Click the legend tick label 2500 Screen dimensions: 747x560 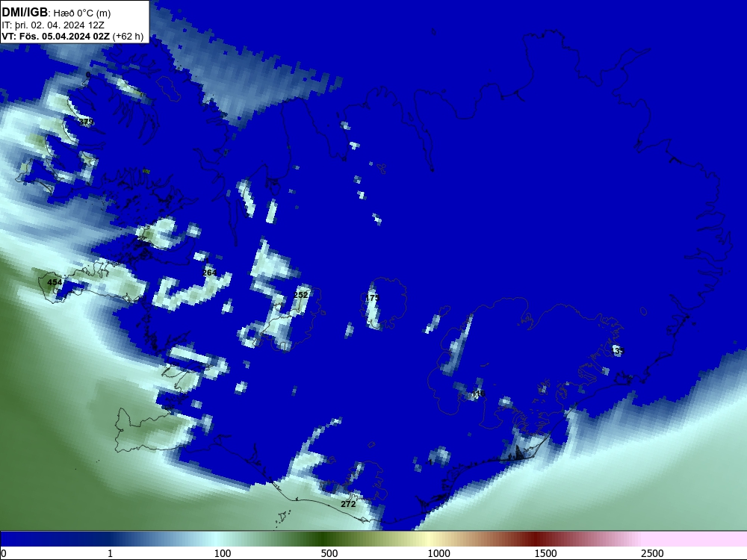coord(652,553)
